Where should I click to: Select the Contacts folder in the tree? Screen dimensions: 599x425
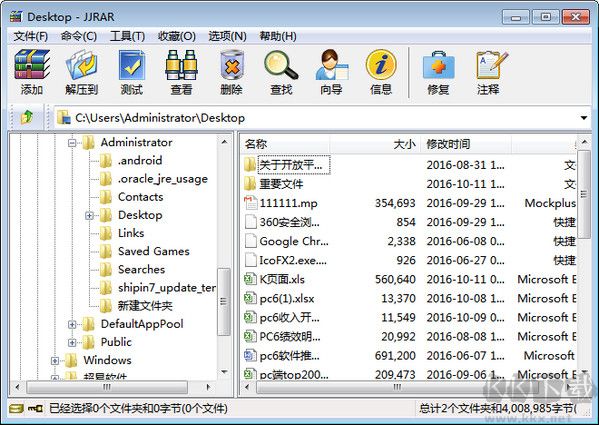(141, 197)
